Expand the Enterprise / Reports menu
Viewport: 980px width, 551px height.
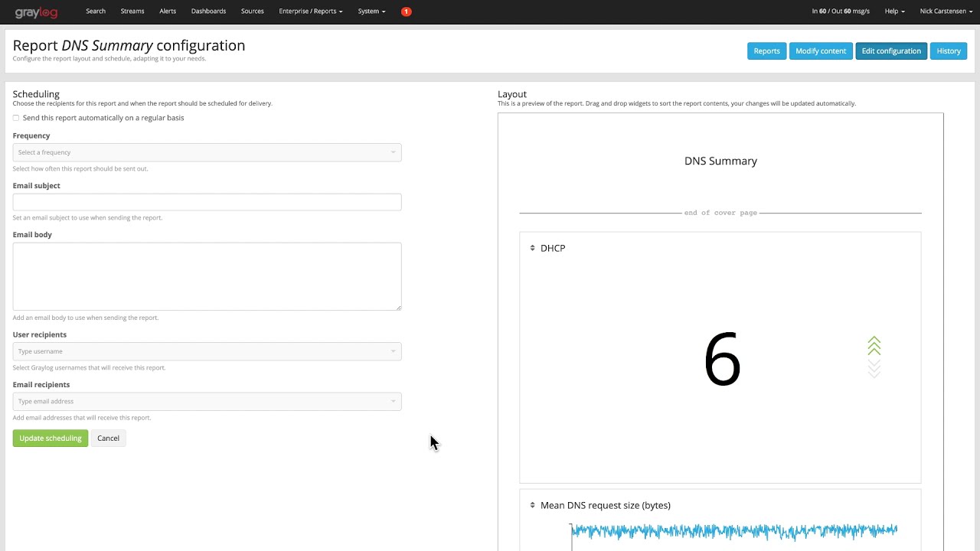click(x=311, y=11)
